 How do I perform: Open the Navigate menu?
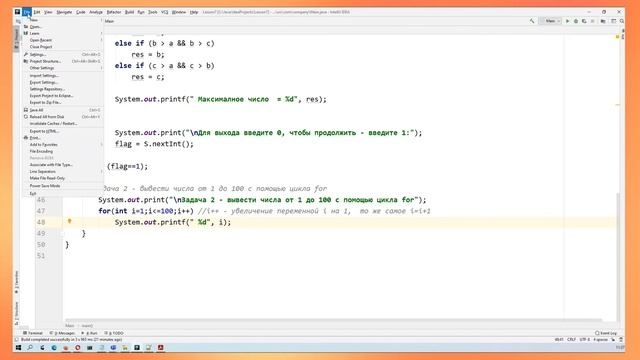click(x=64, y=12)
